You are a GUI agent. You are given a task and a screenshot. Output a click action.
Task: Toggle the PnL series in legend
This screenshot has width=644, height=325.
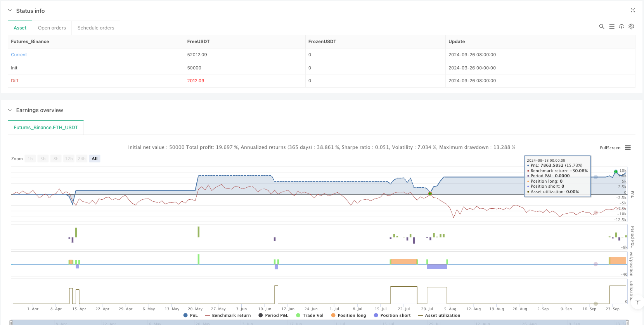[x=190, y=315]
